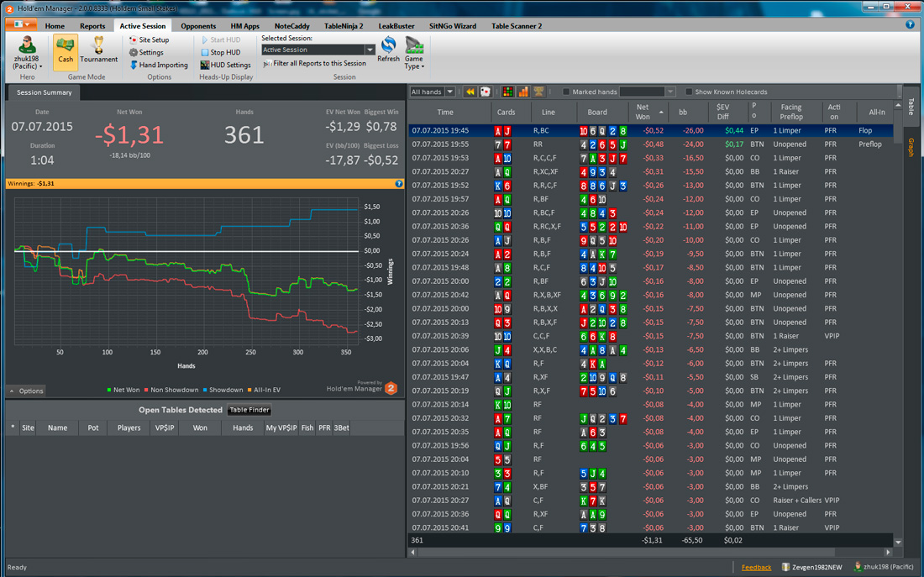The height and width of the screenshot is (577, 924).
Task: Toggle Non Showdown legend entry
Action: pyautogui.click(x=171, y=391)
